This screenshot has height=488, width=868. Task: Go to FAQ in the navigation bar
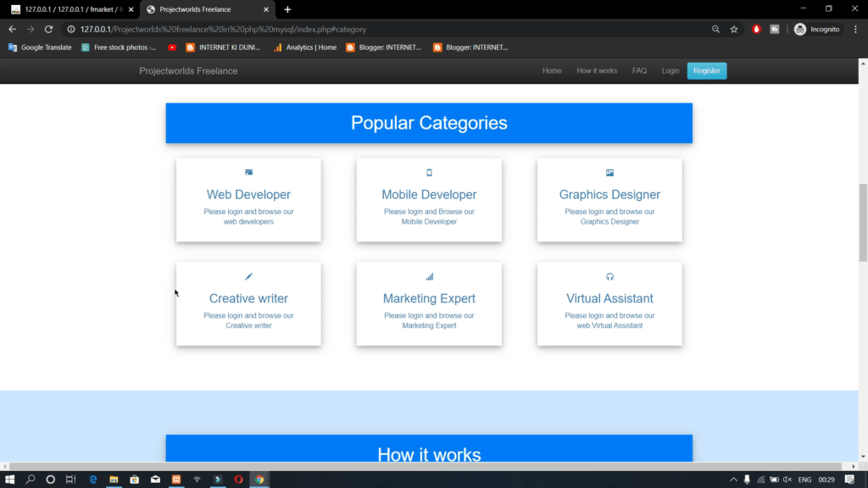(639, 71)
